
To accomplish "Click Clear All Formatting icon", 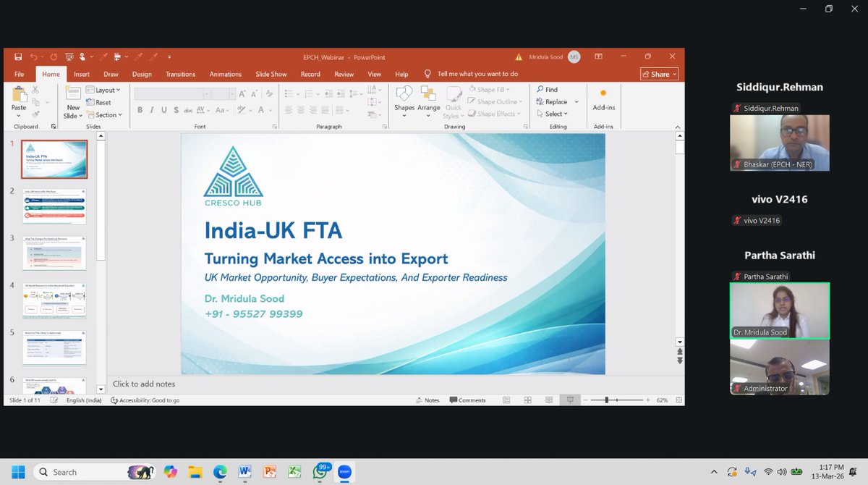I will point(269,93).
